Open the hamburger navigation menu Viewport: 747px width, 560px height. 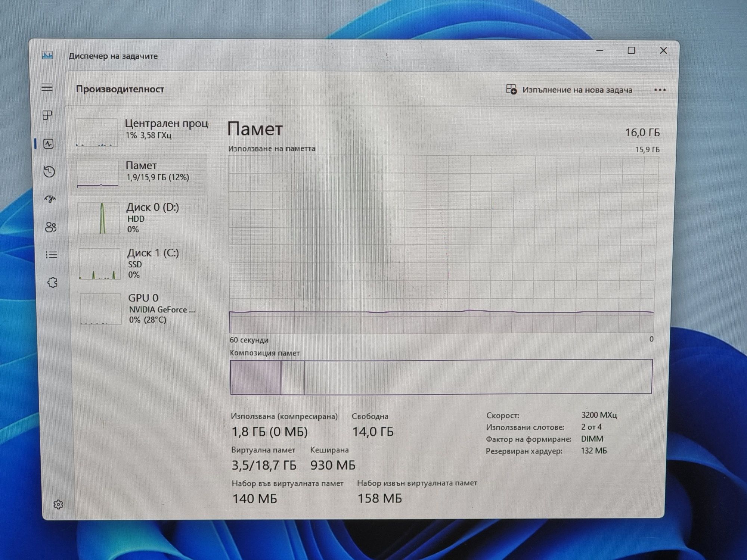tap(47, 87)
